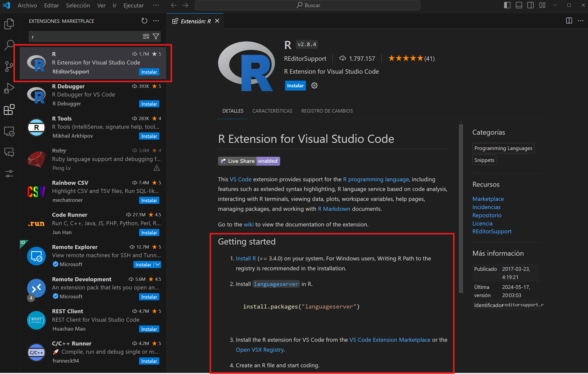Open the R programming language link
Image resolution: width=588 pixels, height=374 pixels.
point(376,179)
